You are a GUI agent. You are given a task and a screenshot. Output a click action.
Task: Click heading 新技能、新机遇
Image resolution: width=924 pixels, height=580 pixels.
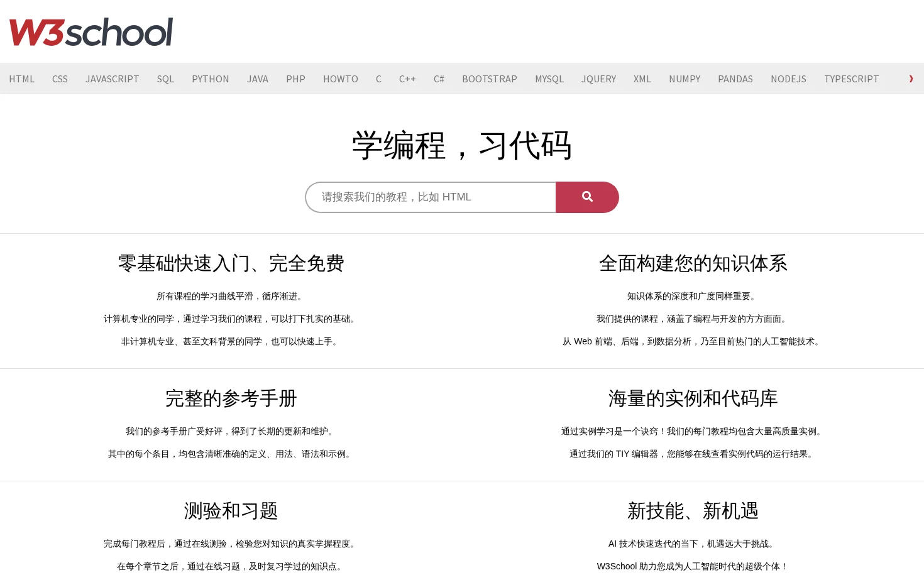point(693,511)
